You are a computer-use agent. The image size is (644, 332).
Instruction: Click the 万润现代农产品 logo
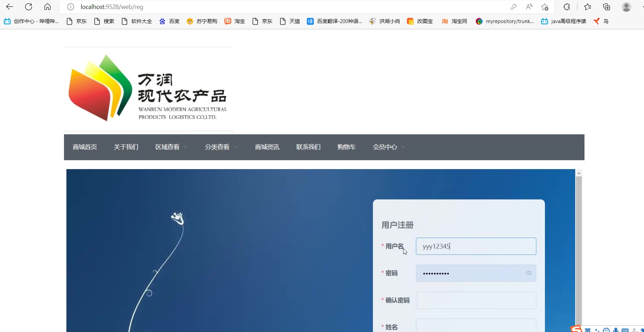149,89
